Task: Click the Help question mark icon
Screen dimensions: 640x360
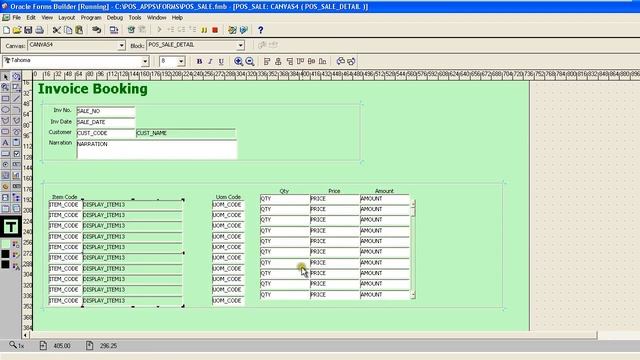Action: click(x=260, y=30)
